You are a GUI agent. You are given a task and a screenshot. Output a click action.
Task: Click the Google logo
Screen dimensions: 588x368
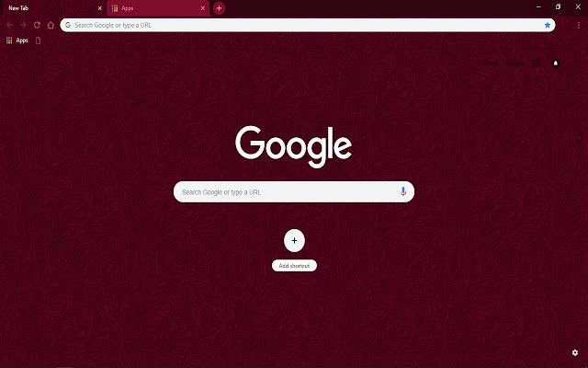click(294, 146)
